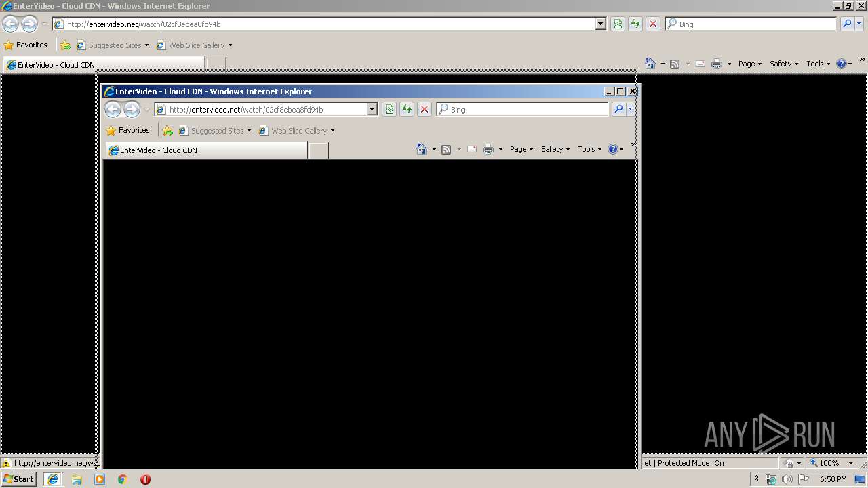Viewport: 868px width, 488px height.
Task: Click Home icon in outer IE command bar
Action: click(x=650, y=64)
